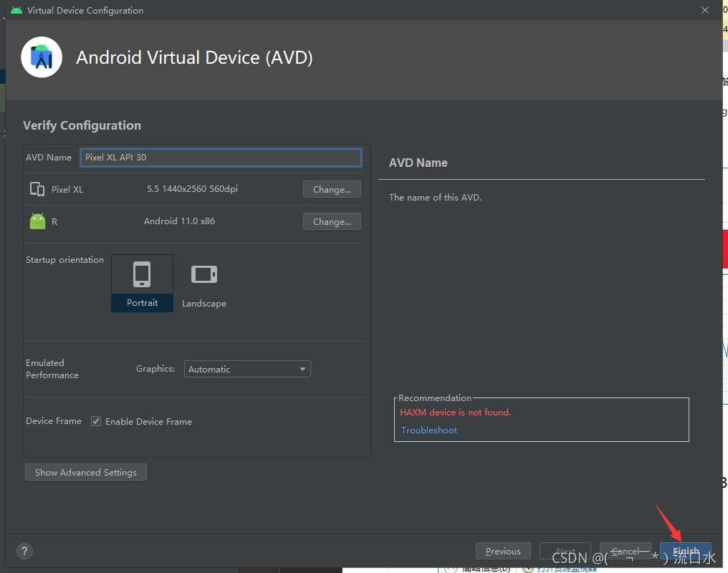Click the Pixel XL device icon
The image size is (728, 573).
37,189
